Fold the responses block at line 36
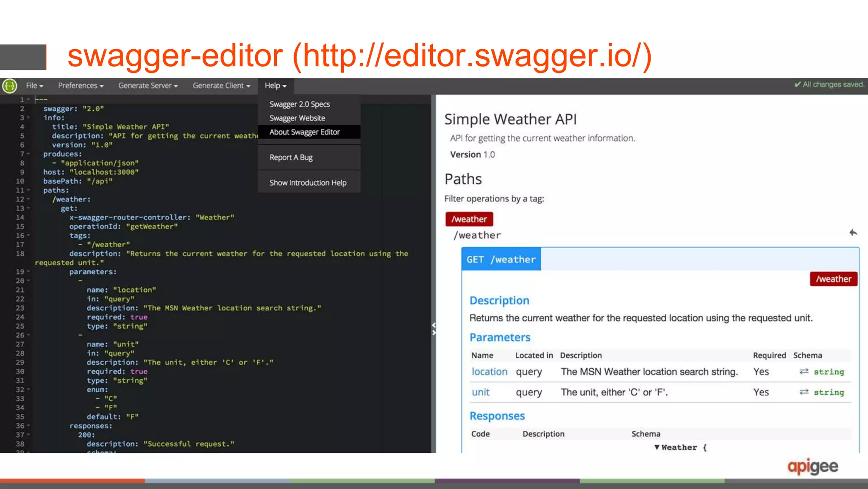 pos(28,426)
